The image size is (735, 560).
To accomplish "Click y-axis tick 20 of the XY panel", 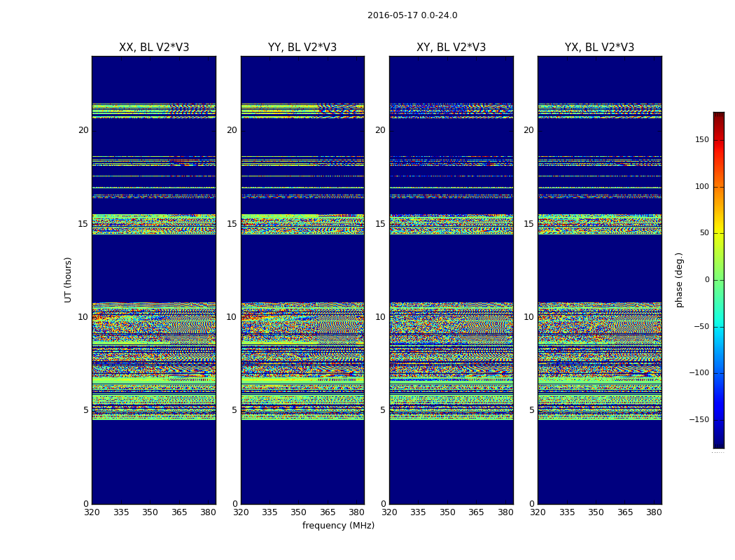I will tap(380, 130).
